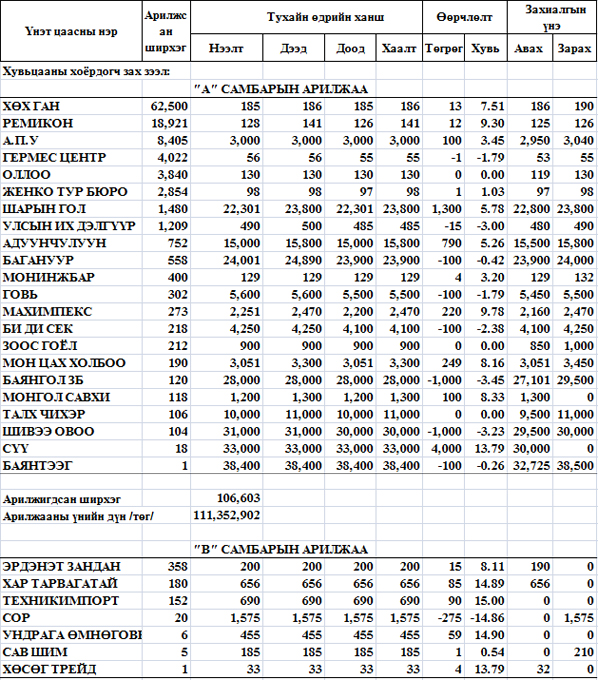Click the trade value total 111,352,902
The height and width of the screenshot is (680, 598).
point(226,515)
